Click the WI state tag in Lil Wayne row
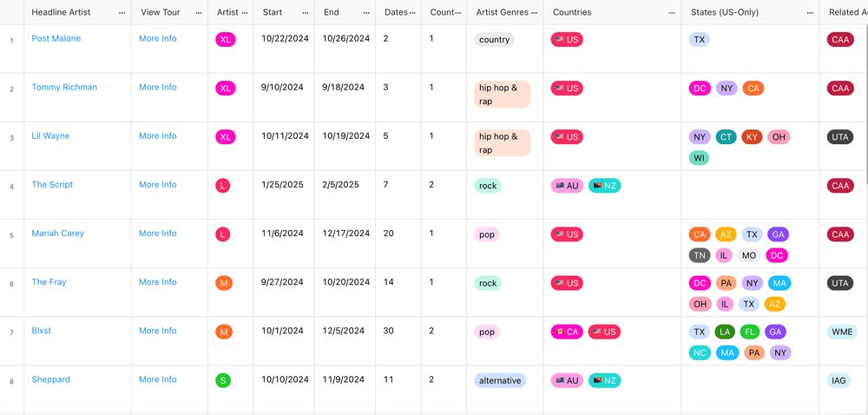 (x=699, y=158)
